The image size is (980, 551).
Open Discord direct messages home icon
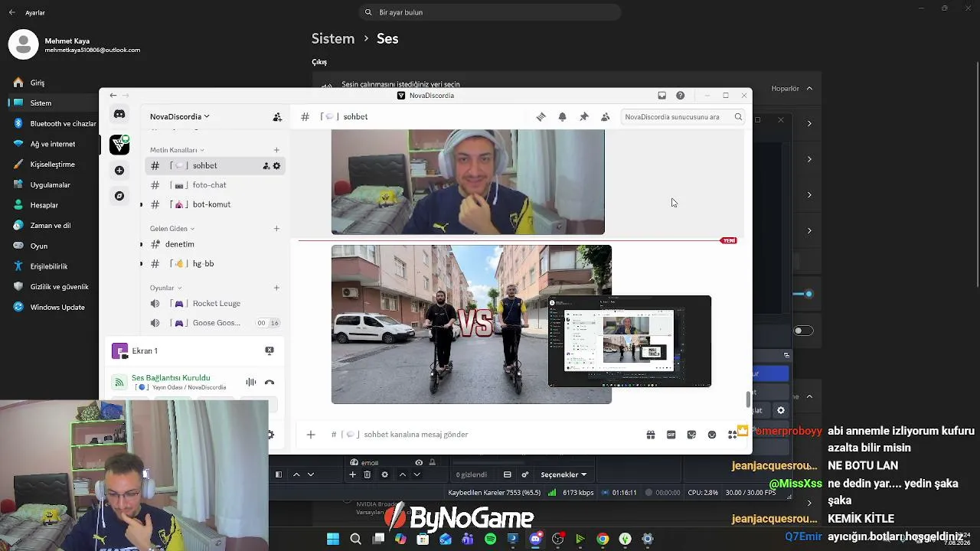coord(119,114)
